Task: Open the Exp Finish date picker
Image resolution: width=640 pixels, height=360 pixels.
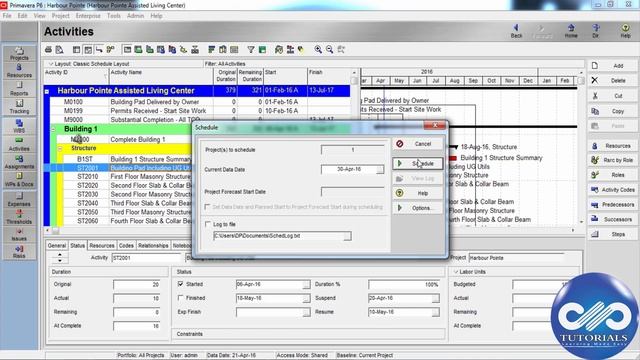Action: pyautogui.click(x=306, y=313)
